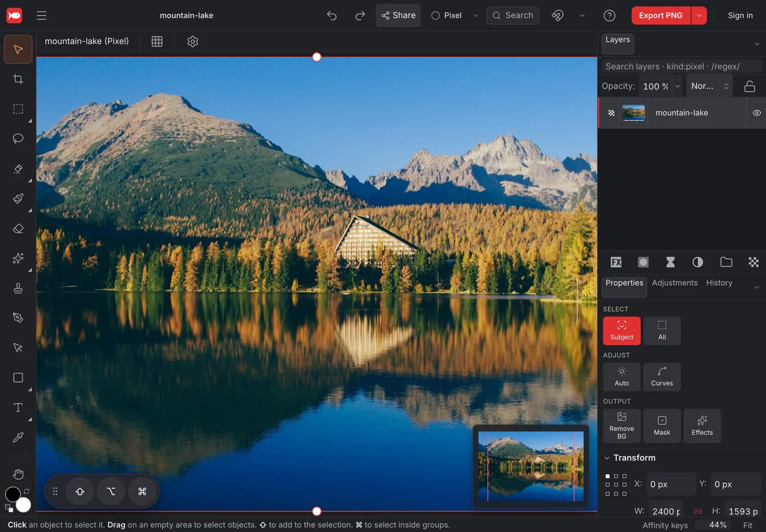This screenshot has height=532, width=766.
Task: Click the Export PNG button
Action: (x=661, y=16)
